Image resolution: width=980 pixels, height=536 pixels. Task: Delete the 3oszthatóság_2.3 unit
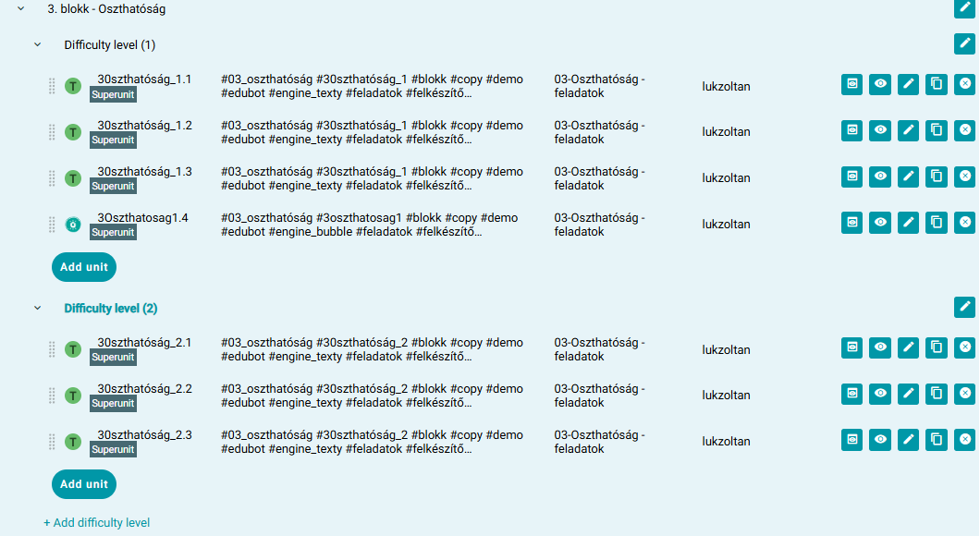tap(964, 440)
